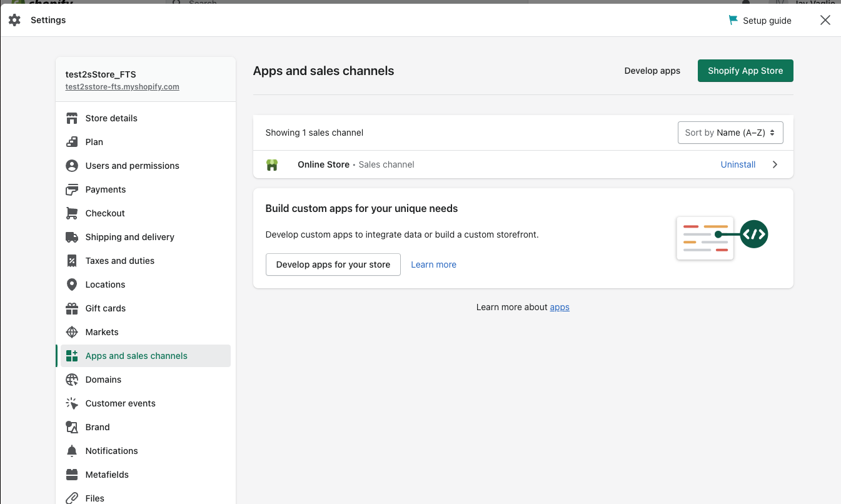Click the Checkout cart icon
The image size is (841, 504).
(72, 213)
